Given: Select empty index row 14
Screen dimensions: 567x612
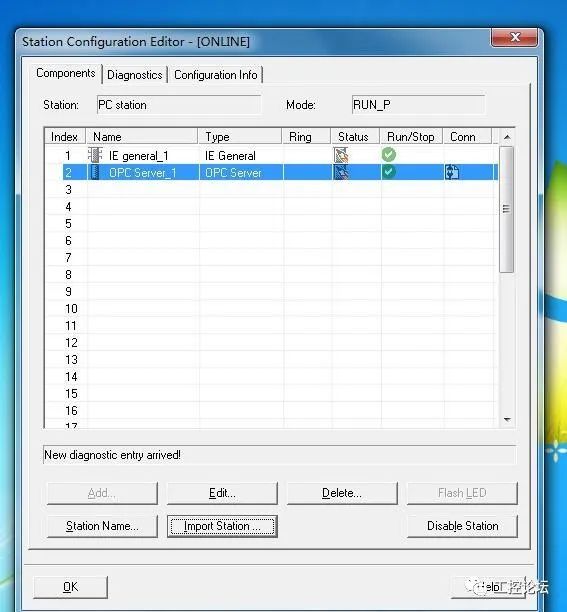Looking at the screenshot, I should point(71,377).
